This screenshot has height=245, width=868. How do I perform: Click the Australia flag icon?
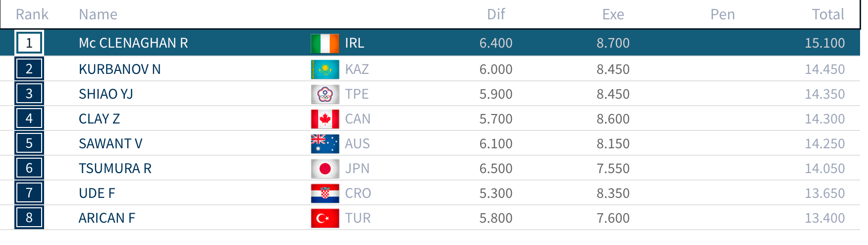pos(325,144)
